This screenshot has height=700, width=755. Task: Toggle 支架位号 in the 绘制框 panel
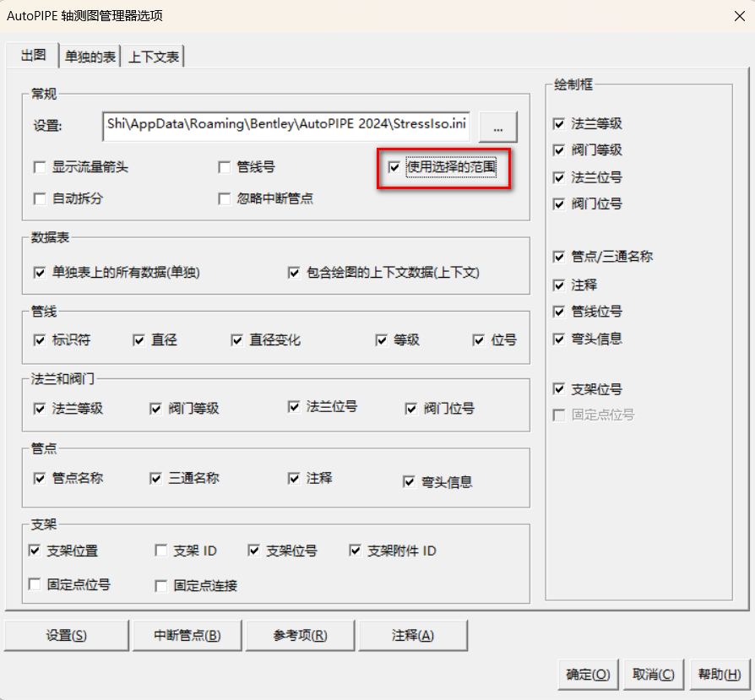coord(558,389)
